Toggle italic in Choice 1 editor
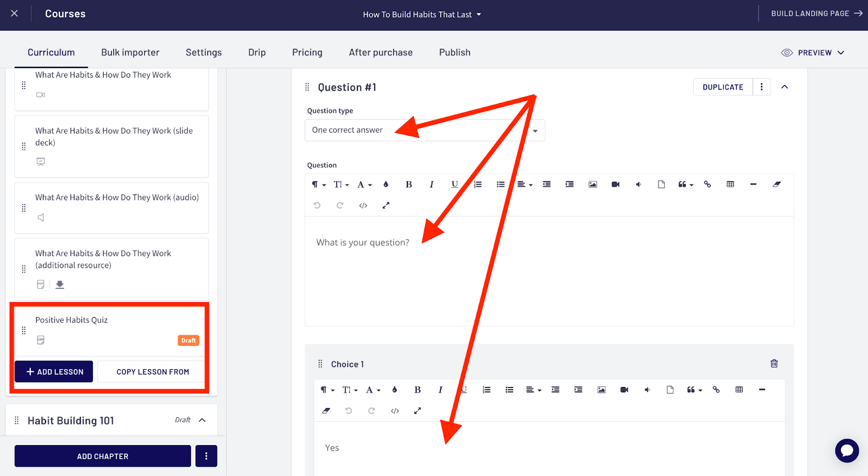 [x=441, y=390]
